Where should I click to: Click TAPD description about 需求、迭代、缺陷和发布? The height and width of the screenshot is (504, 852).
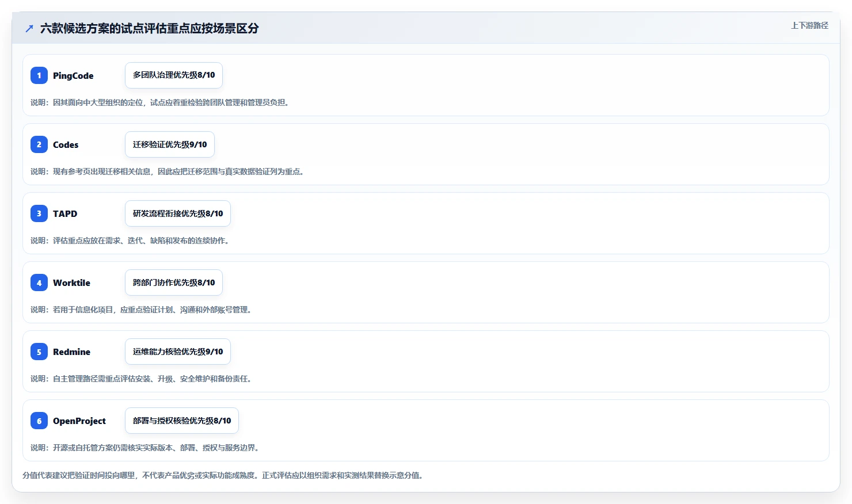pos(130,240)
